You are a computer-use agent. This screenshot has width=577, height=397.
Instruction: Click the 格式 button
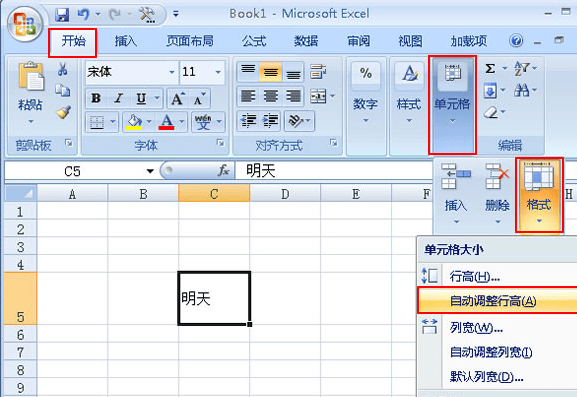point(539,195)
